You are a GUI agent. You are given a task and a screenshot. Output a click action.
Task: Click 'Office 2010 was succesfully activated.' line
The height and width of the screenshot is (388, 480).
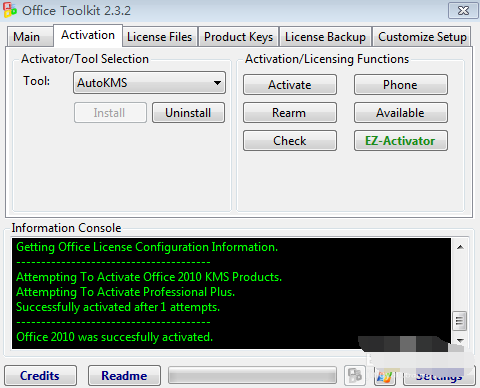pos(114,337)
